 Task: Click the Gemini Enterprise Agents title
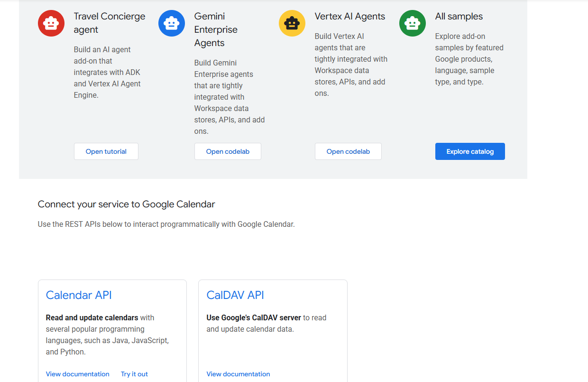pyautogui.click(x=216, y=29)
